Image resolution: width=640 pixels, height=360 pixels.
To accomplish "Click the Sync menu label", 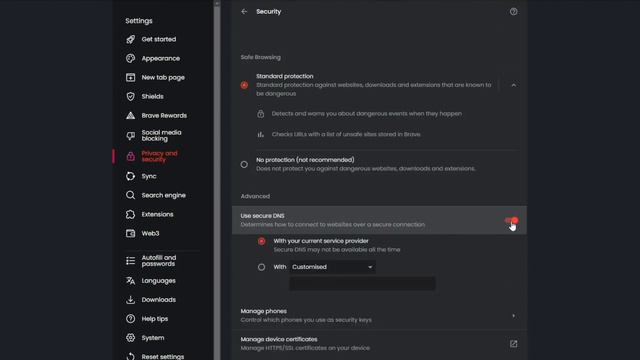I will (149, 176).
